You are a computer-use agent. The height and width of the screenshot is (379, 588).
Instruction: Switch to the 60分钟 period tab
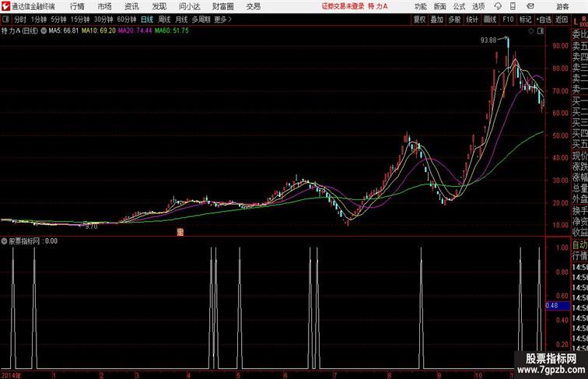point(127,19)
